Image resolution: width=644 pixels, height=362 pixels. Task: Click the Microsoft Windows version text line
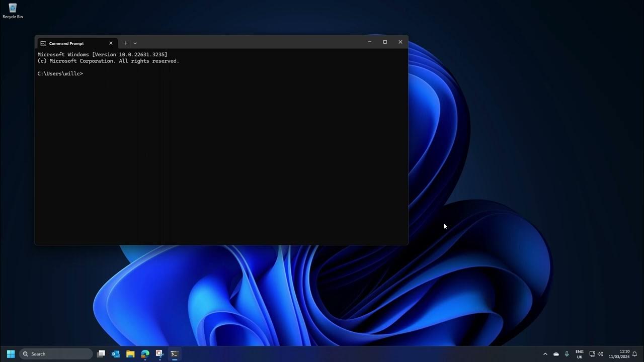coord(103,54)
